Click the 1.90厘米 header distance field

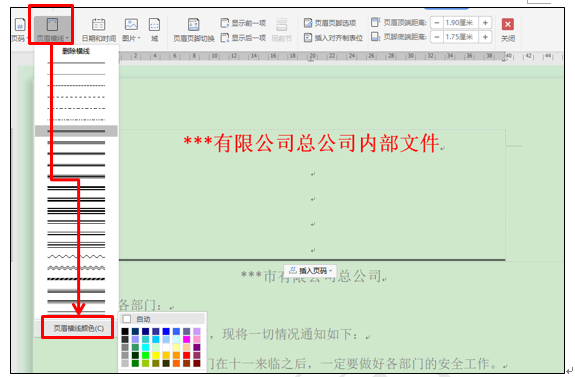click(x=461, y=23)
